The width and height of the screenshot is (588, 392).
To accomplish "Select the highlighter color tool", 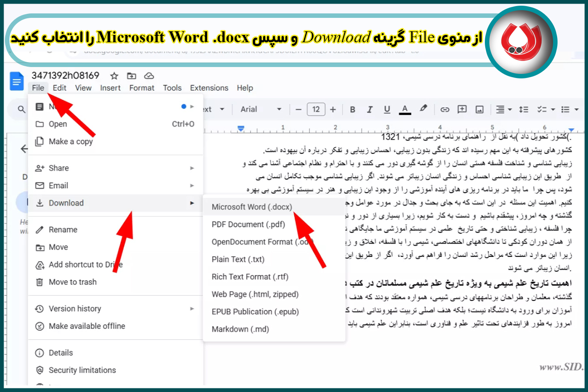I will tap(424, 109).
